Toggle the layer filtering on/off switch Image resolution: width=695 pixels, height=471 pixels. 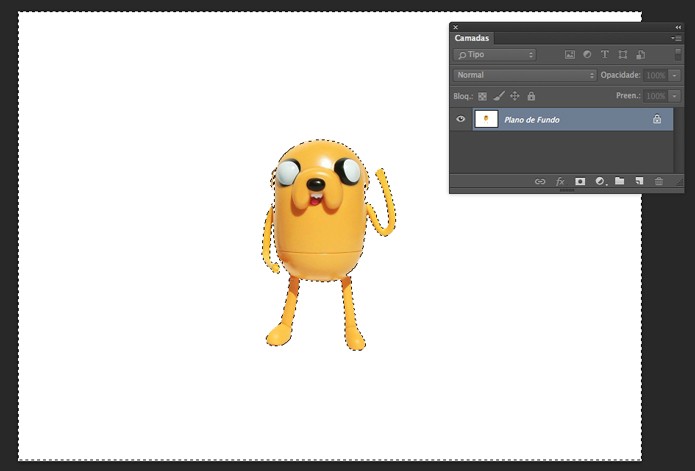tap(678, 54)
